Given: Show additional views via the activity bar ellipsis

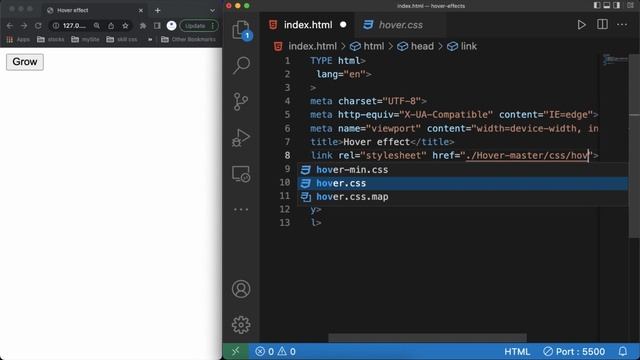Looking at the screenshot, I should [x=241, y=209].
